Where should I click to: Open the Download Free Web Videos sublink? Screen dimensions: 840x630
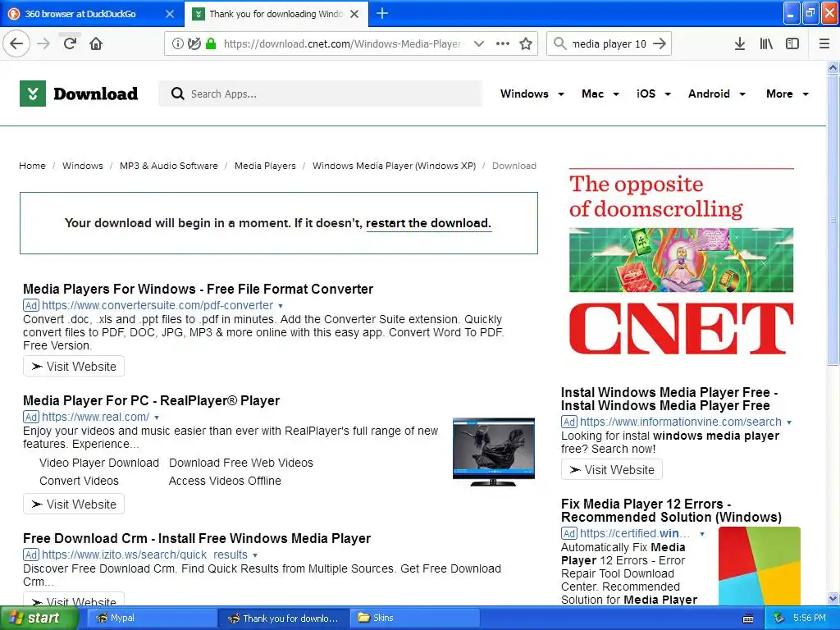[241, 463]
